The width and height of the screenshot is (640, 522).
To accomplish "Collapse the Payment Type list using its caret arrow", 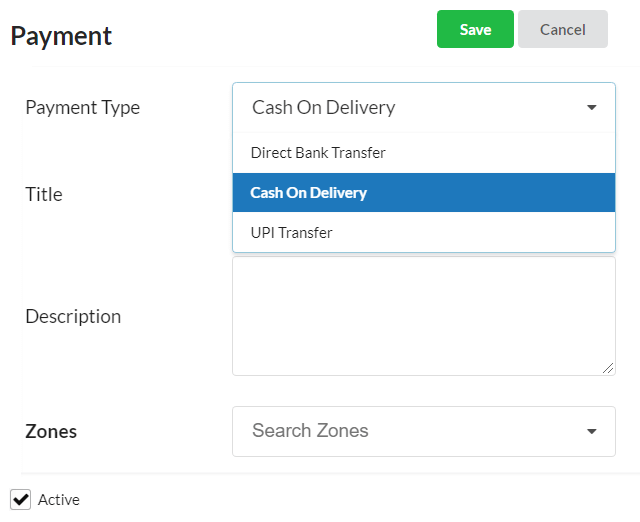I will [591, 107].
